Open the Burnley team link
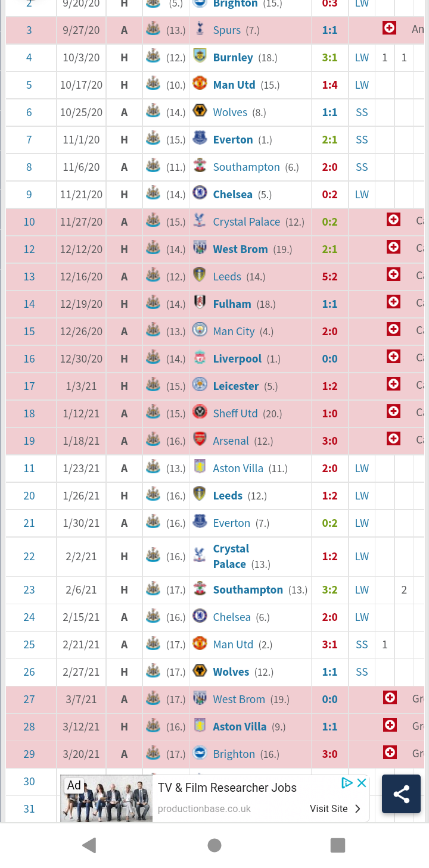The height and width of the screenshot is (868, 429). (x=233, y=58)
